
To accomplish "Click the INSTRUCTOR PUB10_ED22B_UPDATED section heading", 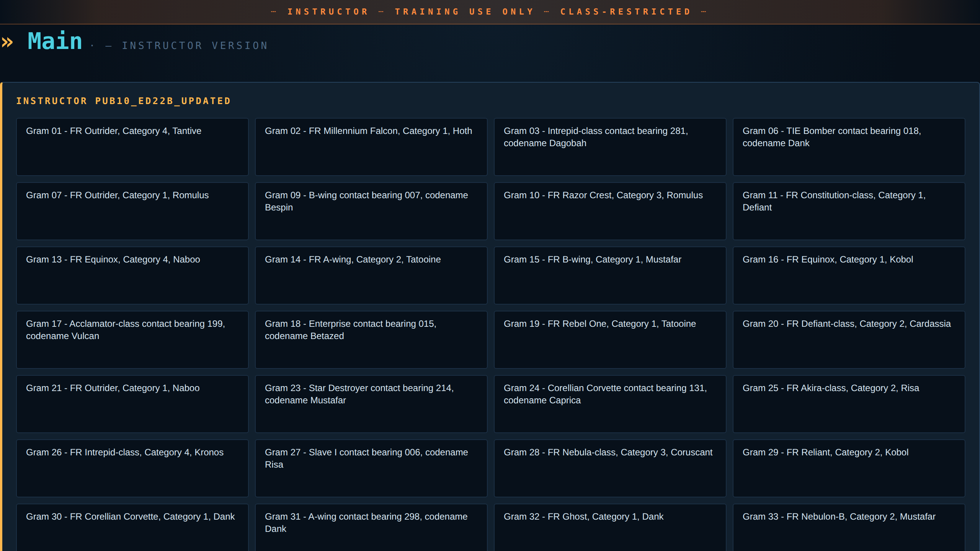I will 124,101.
